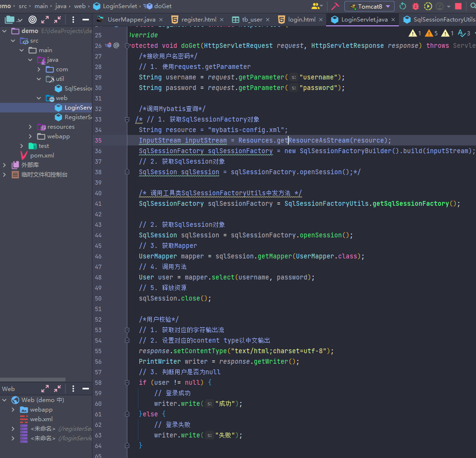Collapse the demo project root

(x=4, y=31)
